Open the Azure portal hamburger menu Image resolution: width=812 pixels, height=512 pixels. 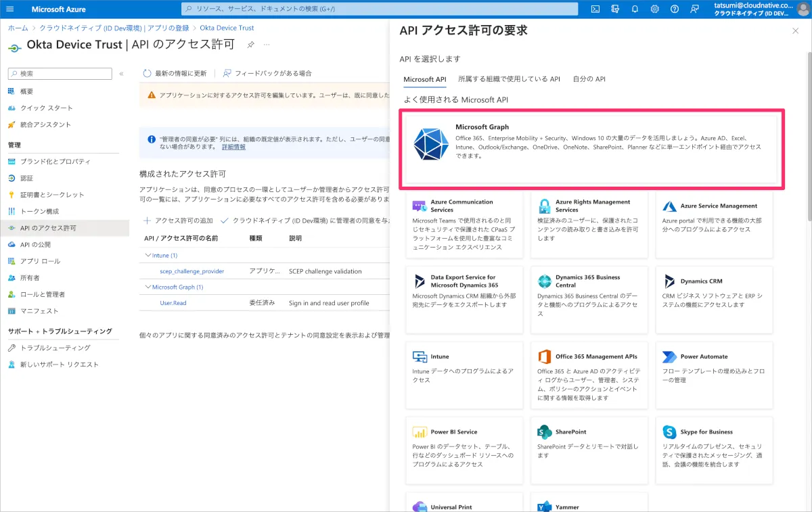click(9, 9)
